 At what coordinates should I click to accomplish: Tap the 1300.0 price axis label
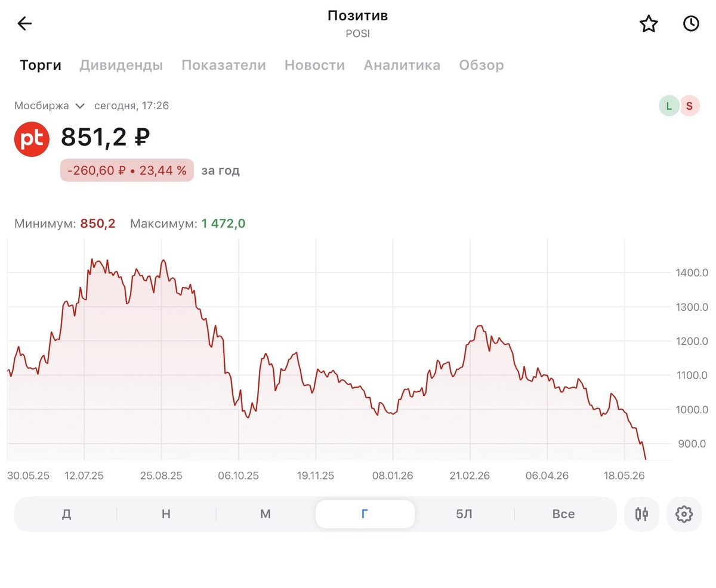(692, 307)
